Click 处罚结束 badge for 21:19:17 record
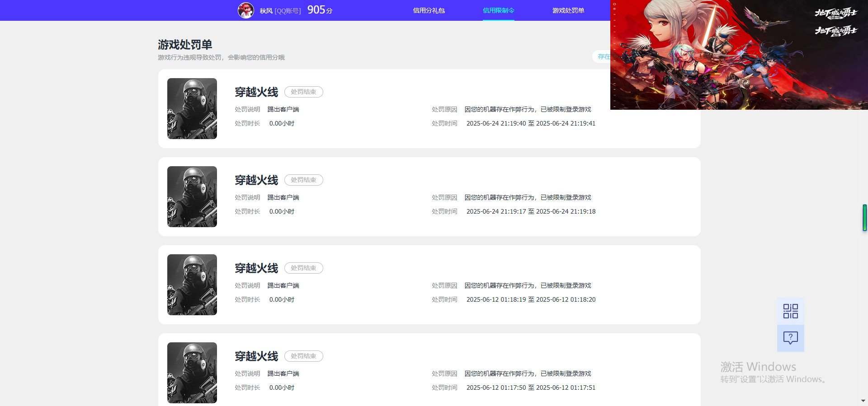The image size is (868, 406). (303, 180)
